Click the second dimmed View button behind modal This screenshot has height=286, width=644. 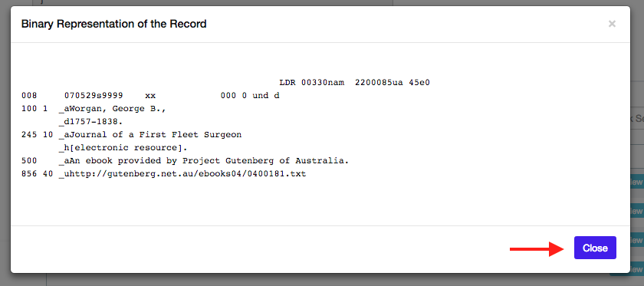(x=636, y=211)
